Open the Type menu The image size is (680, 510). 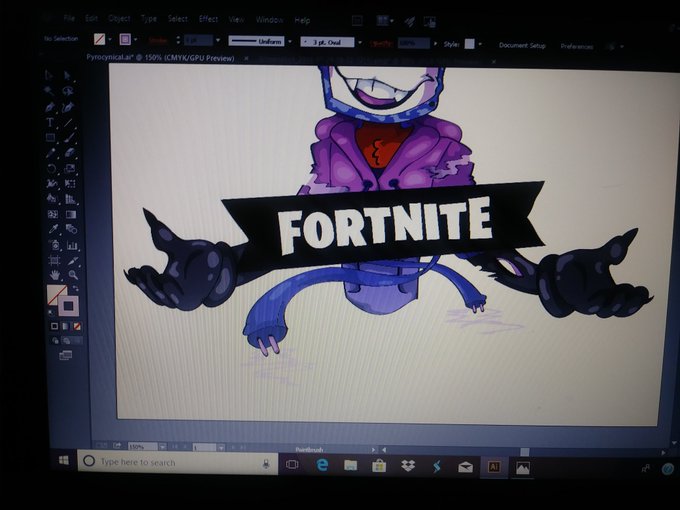149,18
